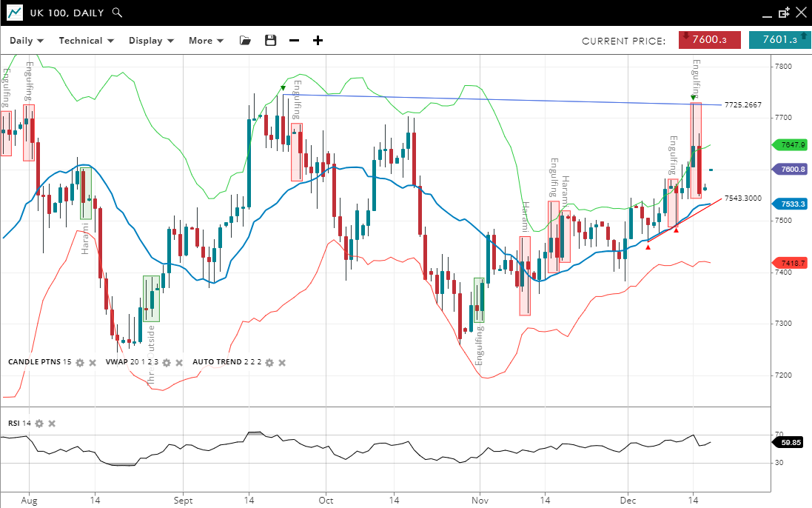Viewport: 812px width, 508px height.
Task: Open Candle Ptns settings gear
Action: coord(80,363)
